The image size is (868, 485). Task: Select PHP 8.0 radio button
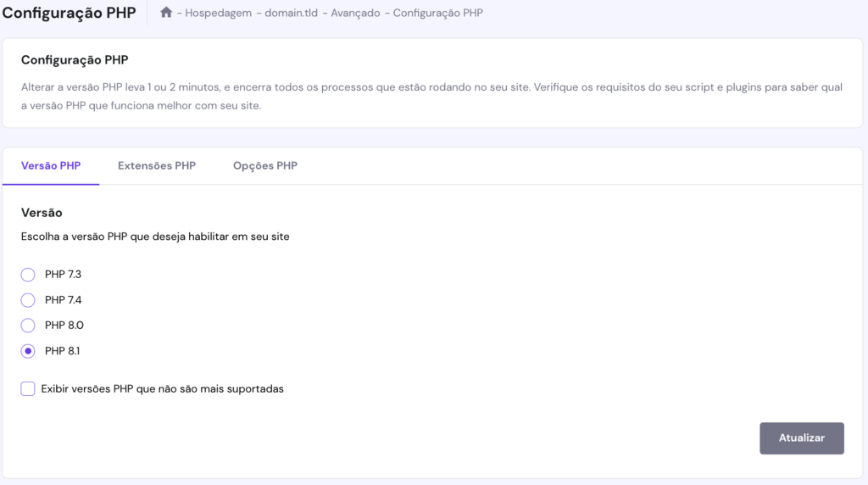pos(28,326)
